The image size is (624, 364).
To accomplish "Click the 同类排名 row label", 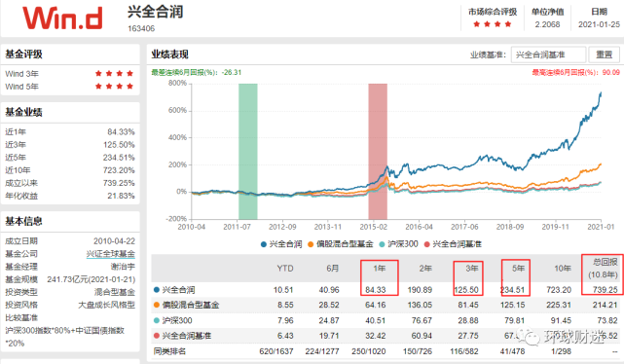I will click(x=170, y=351).
